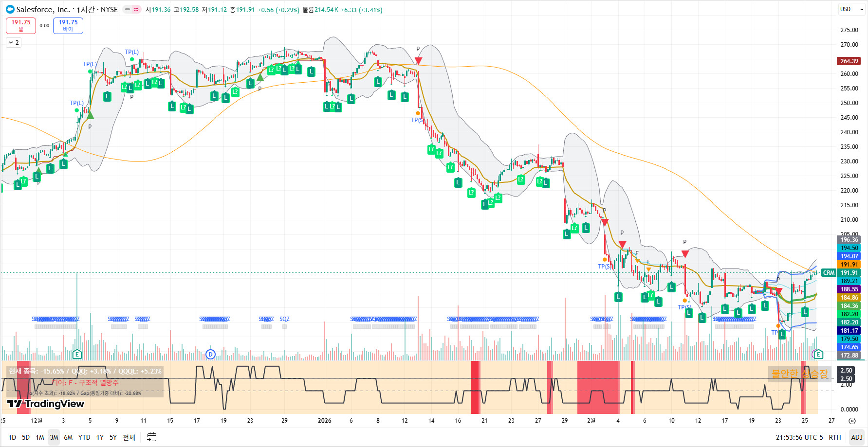Select the 전체 (all) time range
Viewport: 868px width, 447px height.
pyautogui.click(x=129, y=437)
